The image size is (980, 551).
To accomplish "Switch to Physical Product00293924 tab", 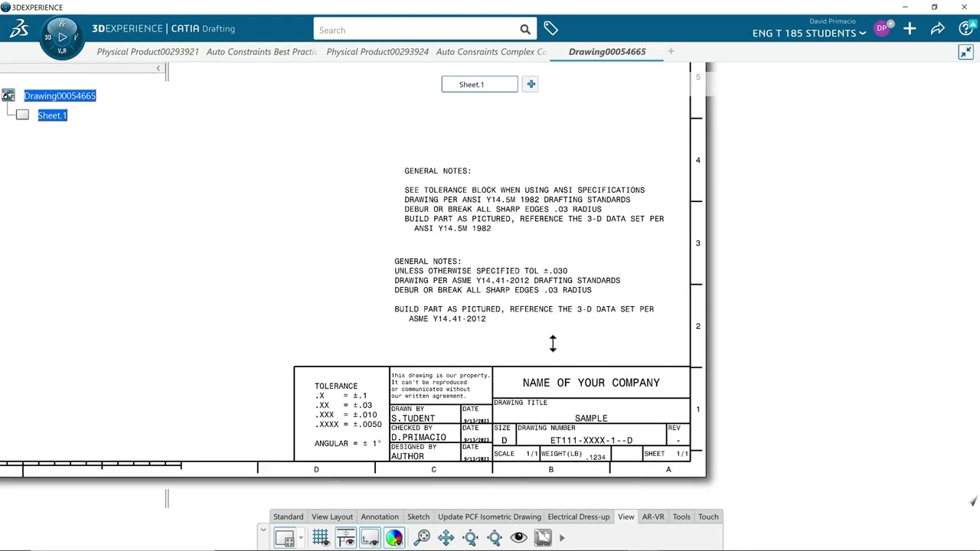I will click(377, 51).
